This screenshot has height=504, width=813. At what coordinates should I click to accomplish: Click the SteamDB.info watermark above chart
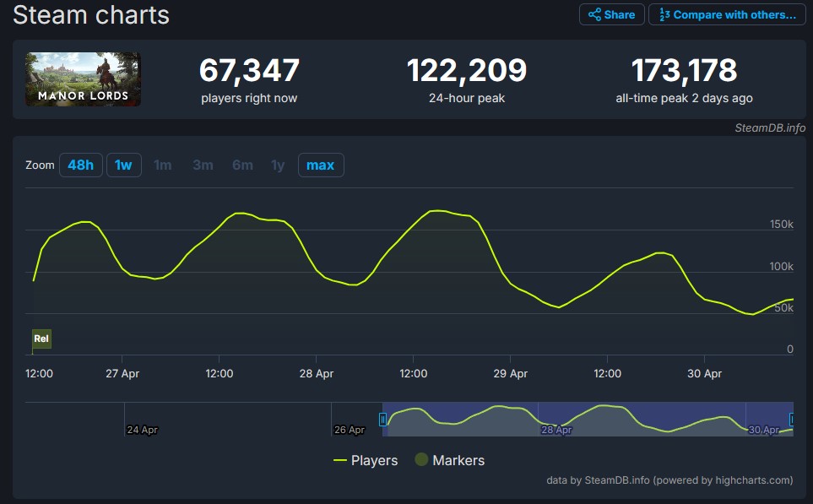tap(771, 127)
